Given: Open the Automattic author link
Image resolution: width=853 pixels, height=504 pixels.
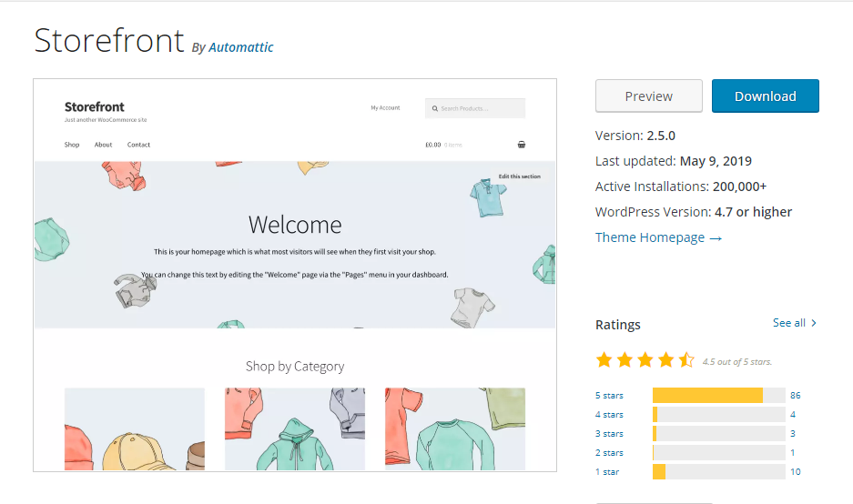Looking at the screenshot, I should 240,48.
